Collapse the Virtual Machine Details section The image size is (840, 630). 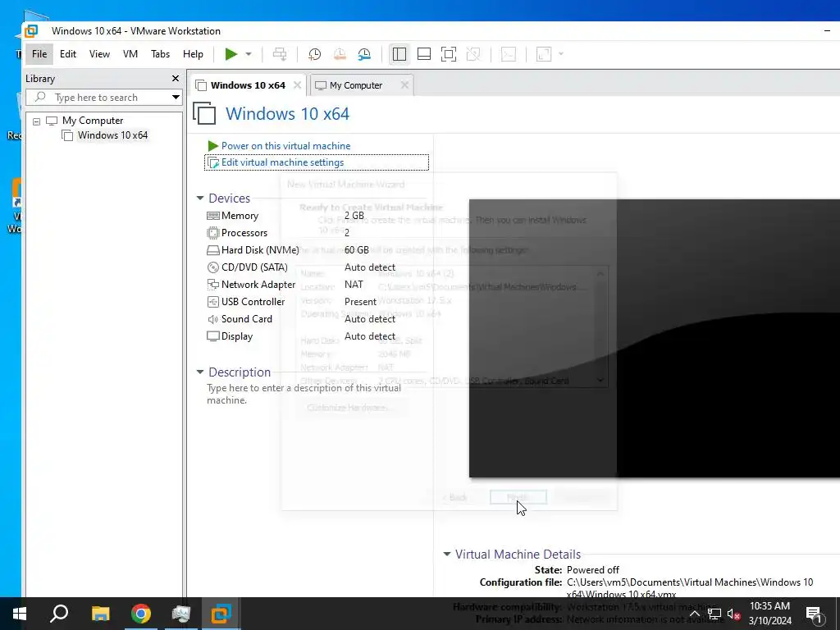[447, 554]
